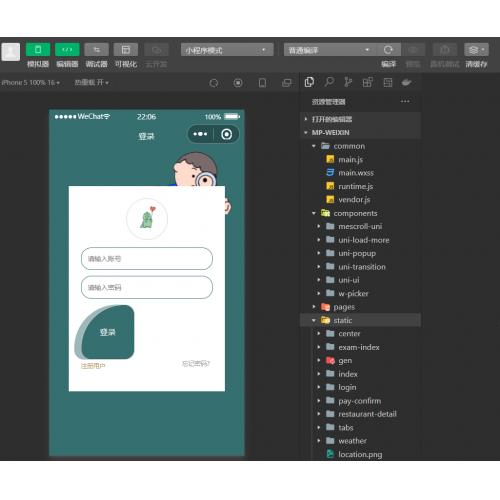
Task: Click the green login button
Action: (x=107, y=332)
